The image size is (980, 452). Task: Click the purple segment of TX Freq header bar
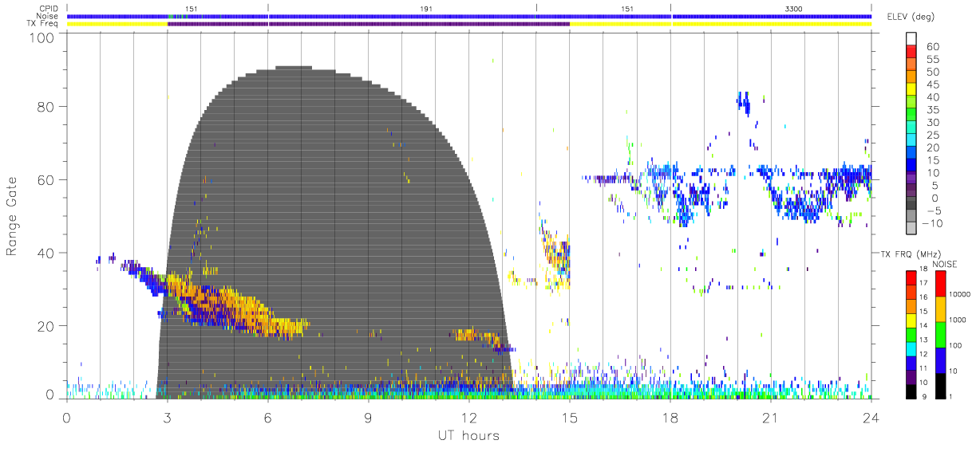[x=369, y=24]
